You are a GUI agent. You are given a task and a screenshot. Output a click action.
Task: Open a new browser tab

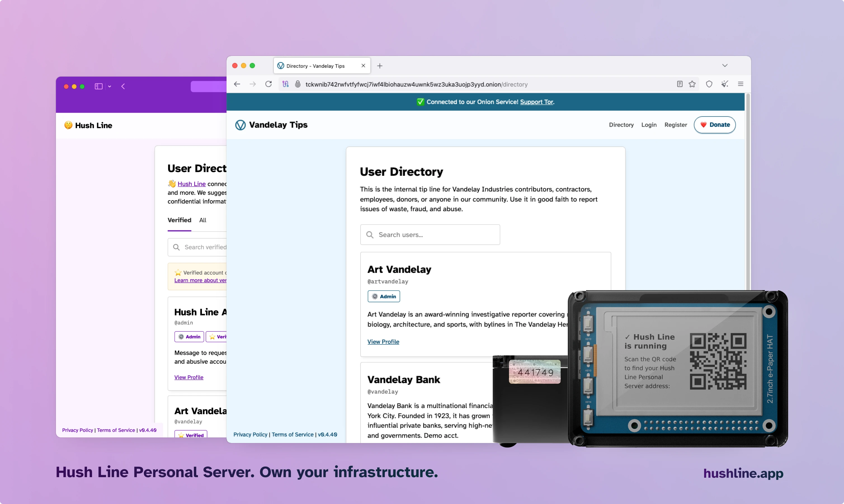click(x=379, y=66)
